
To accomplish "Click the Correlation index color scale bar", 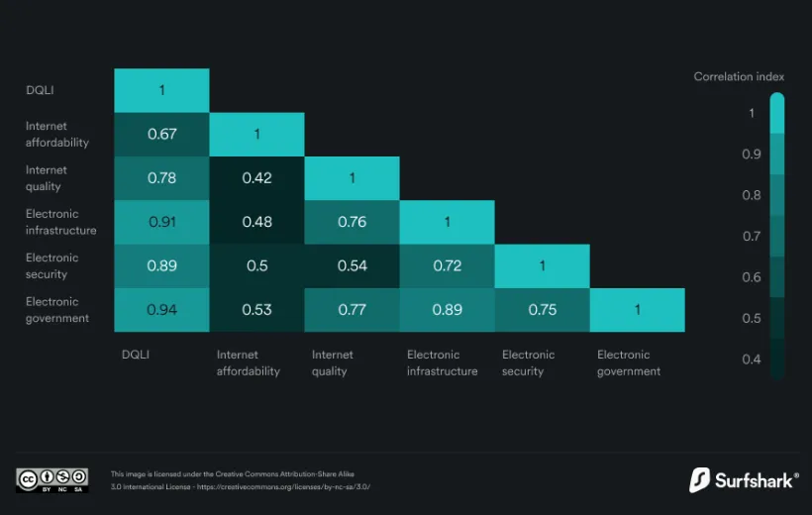I will pyautogui.click(x=776, y=236).
